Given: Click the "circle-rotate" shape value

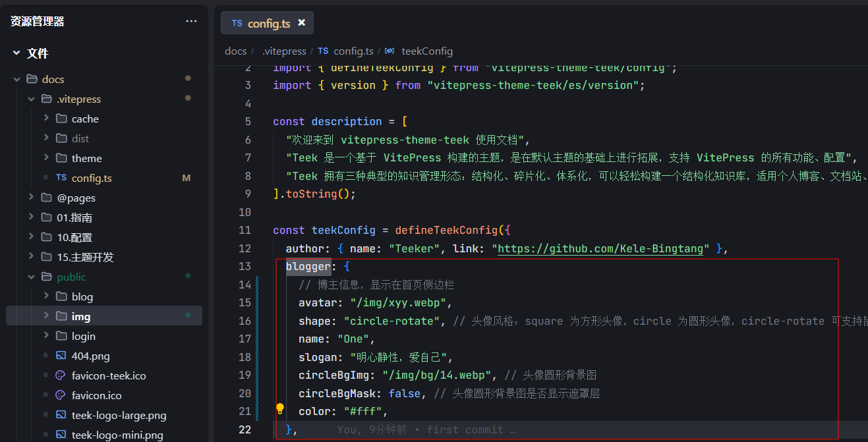Looking at the screenshot, I should (x=392, y=321).
